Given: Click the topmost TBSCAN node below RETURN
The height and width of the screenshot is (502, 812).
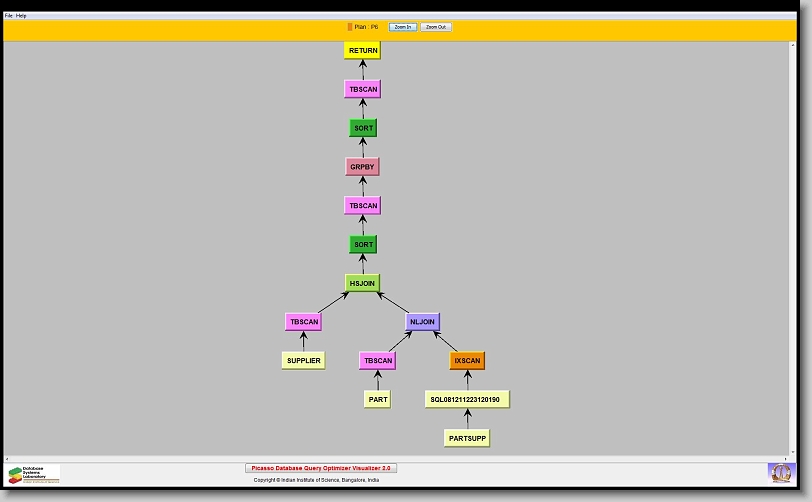Looking at the screenshot, I should [363, 89].
